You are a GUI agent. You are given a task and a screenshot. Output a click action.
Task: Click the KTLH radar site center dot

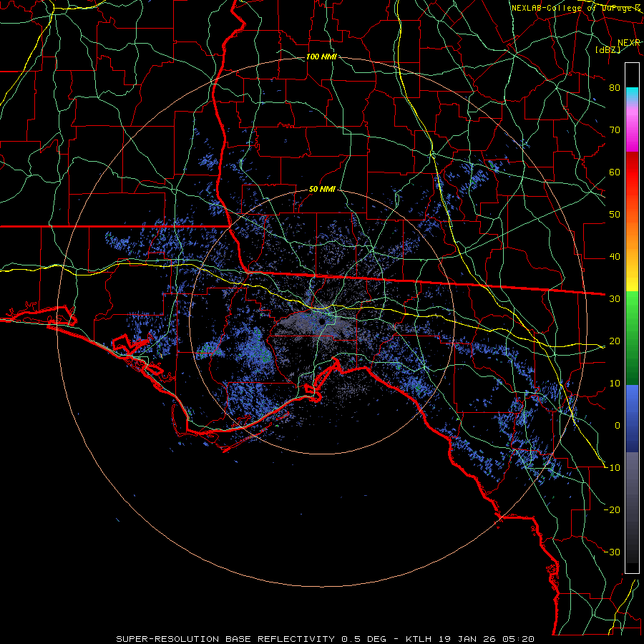point(323,321)
